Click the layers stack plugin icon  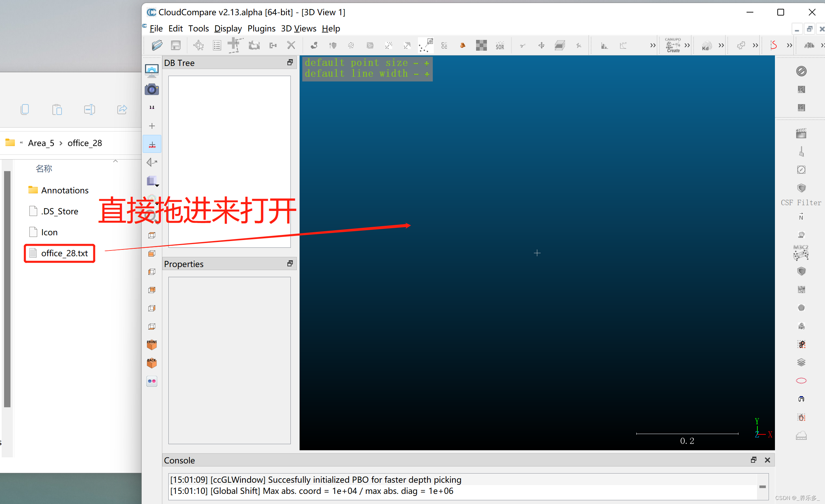801,362
